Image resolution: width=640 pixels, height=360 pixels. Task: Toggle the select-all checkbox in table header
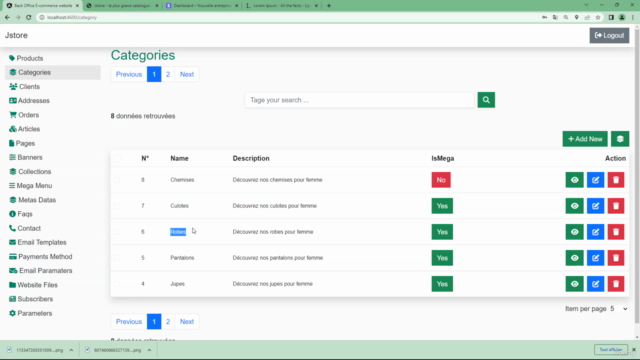(x=118, y=158)
